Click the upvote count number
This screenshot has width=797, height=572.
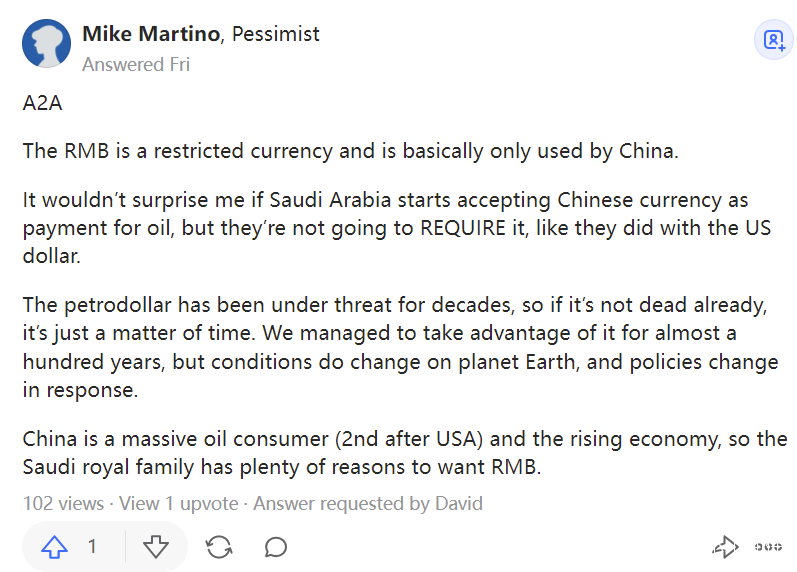point(92,546)
